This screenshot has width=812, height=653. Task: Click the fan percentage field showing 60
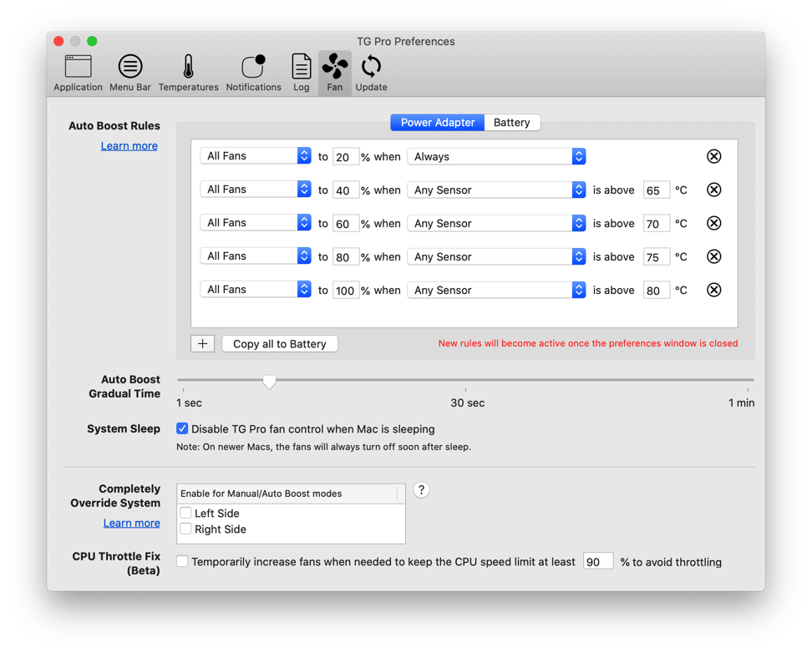[345, 224]
